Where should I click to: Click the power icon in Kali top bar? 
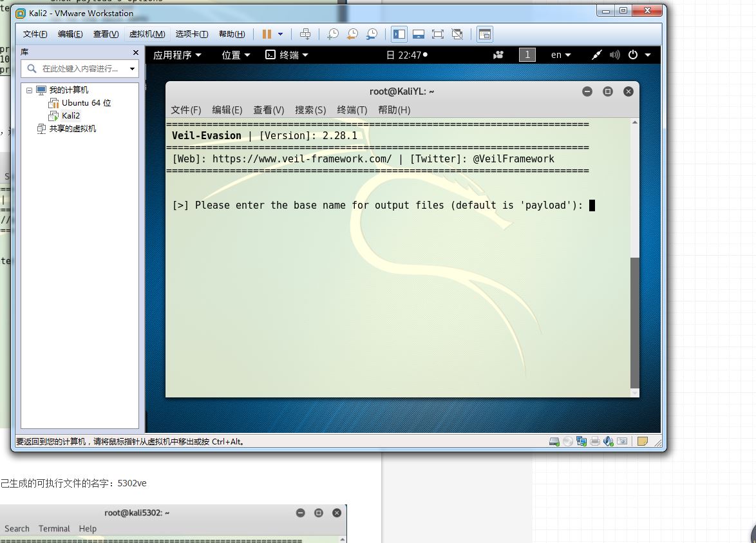633,55
